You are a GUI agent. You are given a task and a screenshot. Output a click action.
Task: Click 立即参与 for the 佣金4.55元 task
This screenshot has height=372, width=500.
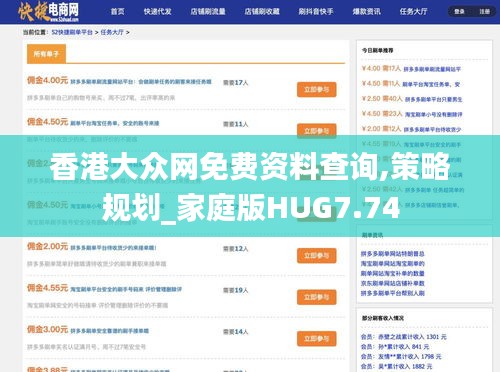pyautogui.click(x=317, y=297)
